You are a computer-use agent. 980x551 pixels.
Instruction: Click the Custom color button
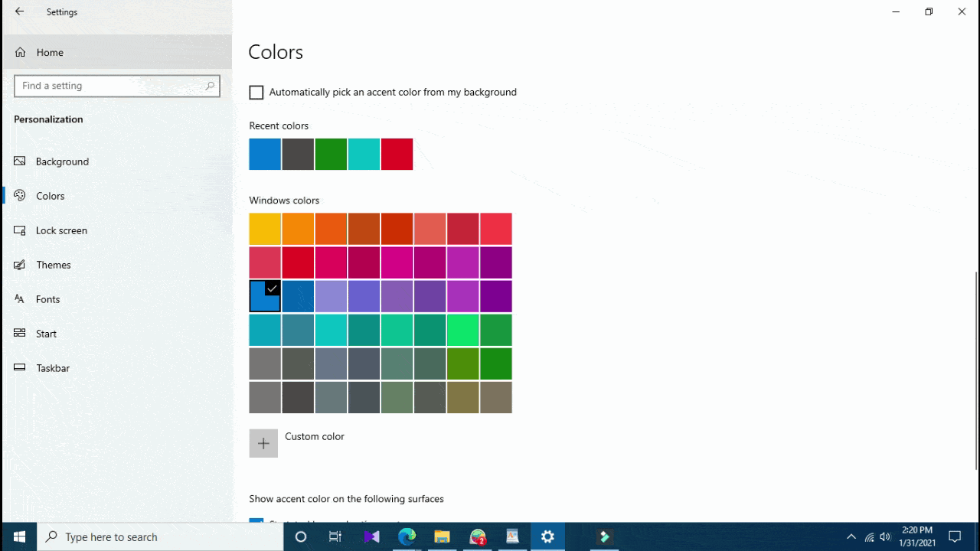coord(263,442)
